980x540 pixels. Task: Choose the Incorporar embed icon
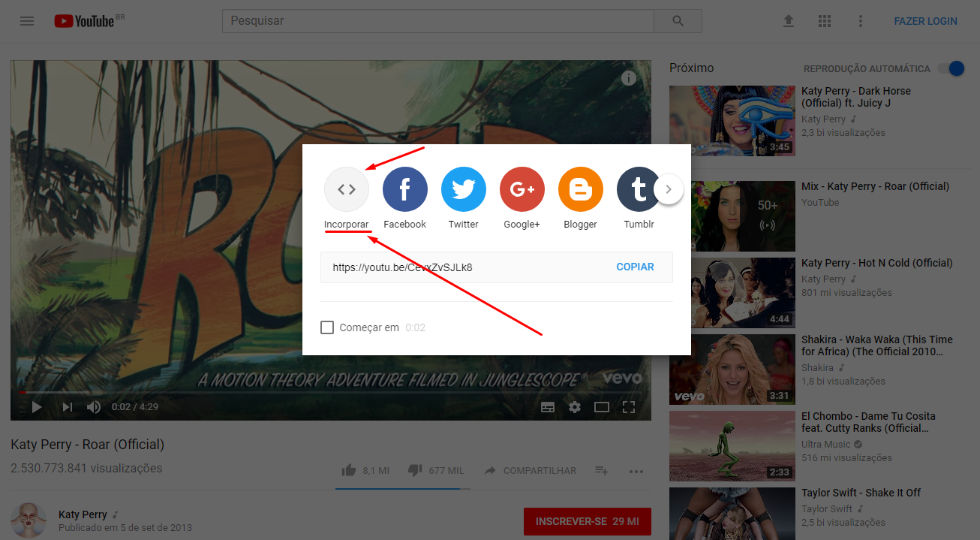coord(347,189)
